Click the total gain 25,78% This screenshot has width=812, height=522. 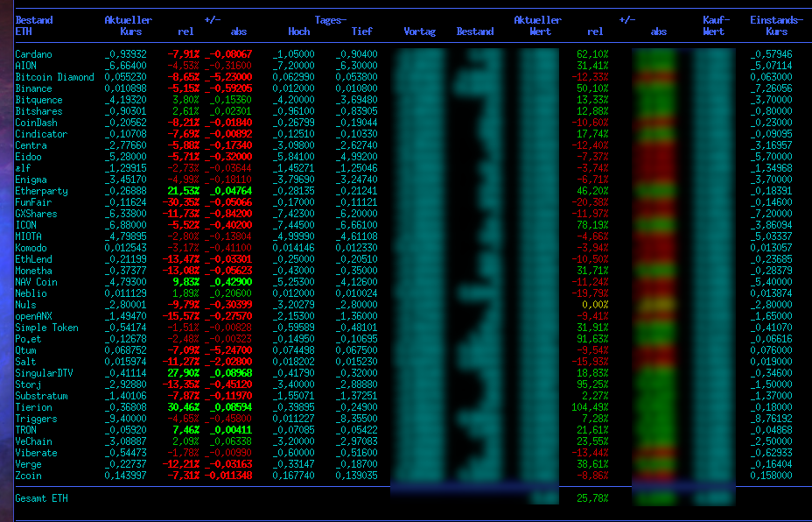coord(592,498)
